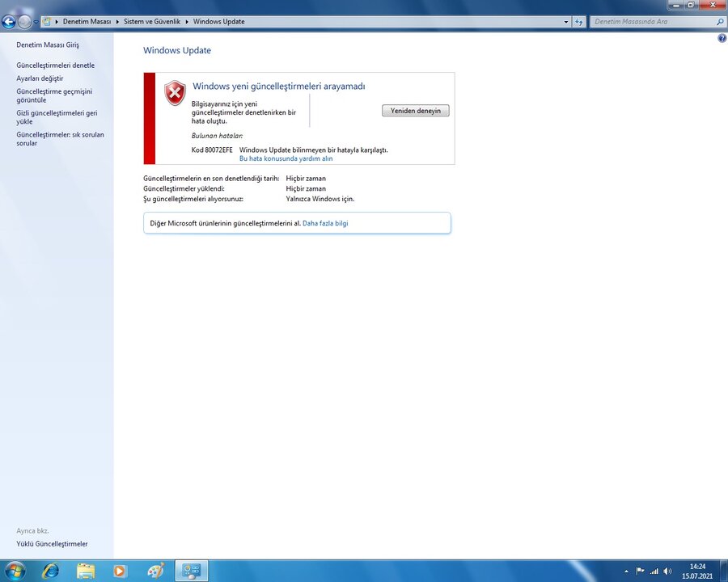Click the Windows Update page heading
Viewport: 728px width, 582px height.
pyautogui.click(x=177, y=51)
